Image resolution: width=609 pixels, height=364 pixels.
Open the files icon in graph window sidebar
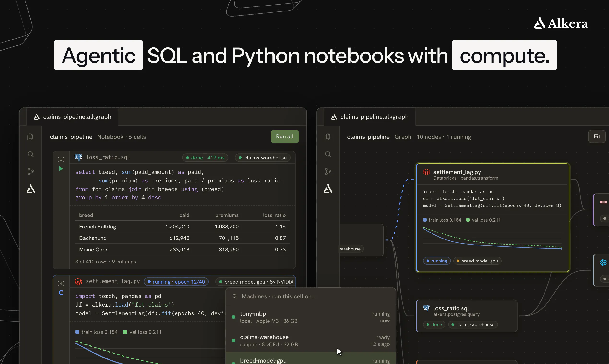point(328,137)
